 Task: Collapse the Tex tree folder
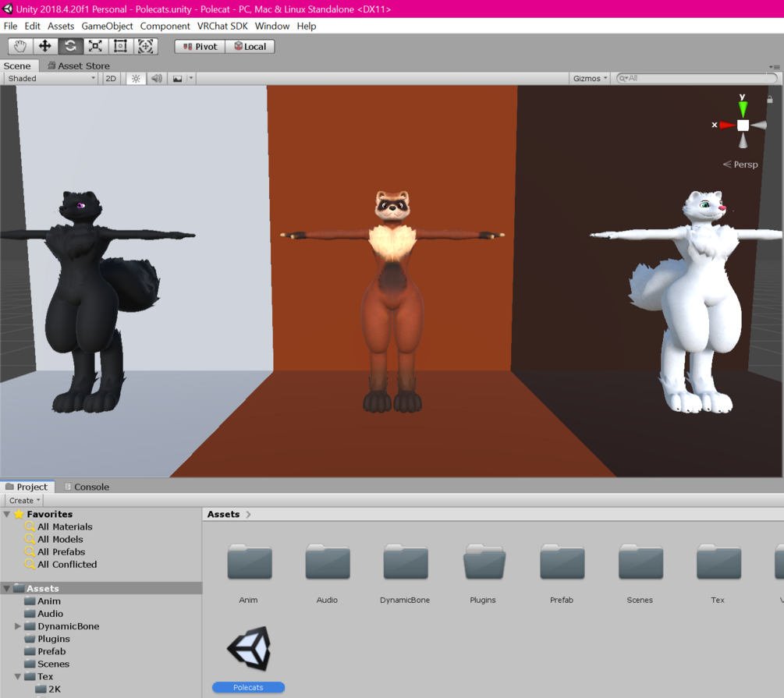[x=18, y=676]
